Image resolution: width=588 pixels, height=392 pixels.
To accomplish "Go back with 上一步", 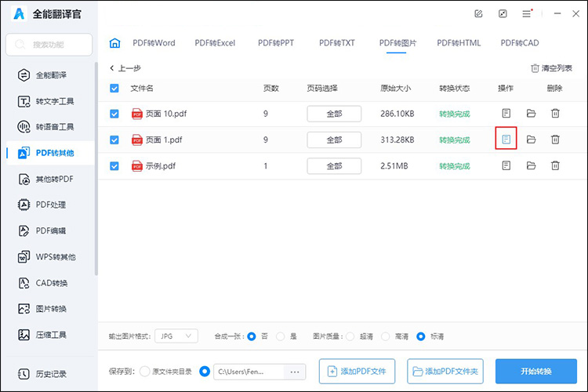I will 125,68.
